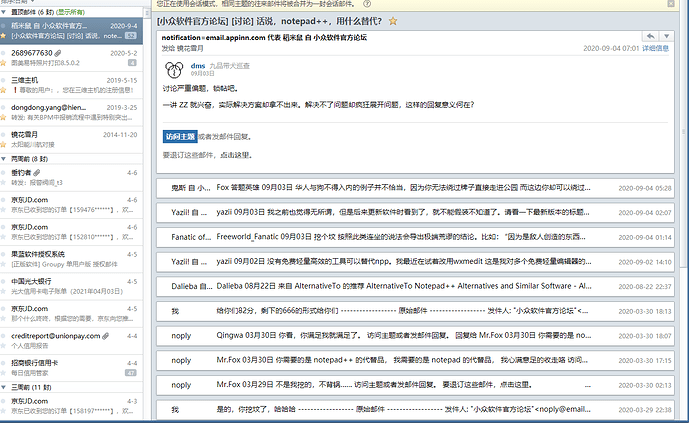Select the dongdong.yang BPM forwarded mail
This screenshot has height=423, width=689.
pyautogui.click(x=71, y=112)
